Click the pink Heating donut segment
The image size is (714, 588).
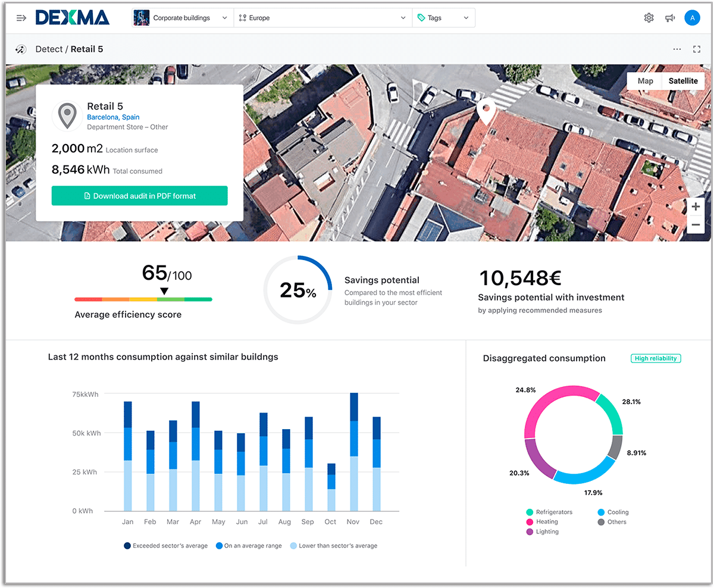coord(553,396)
